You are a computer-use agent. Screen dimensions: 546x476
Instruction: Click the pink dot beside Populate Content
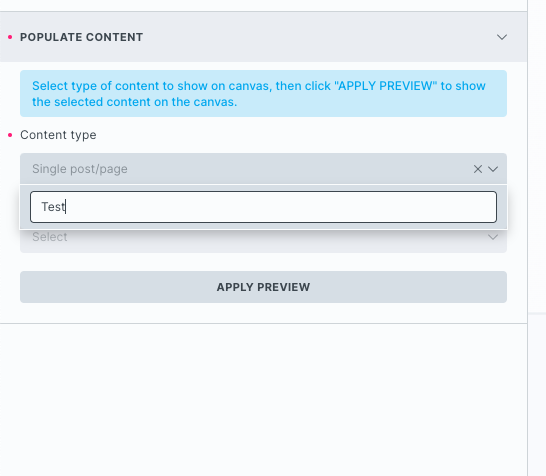(x=10, y=37)
